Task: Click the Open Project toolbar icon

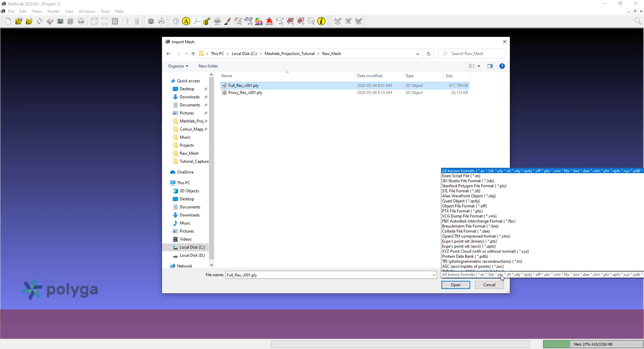Action: [x=19, y=21]
